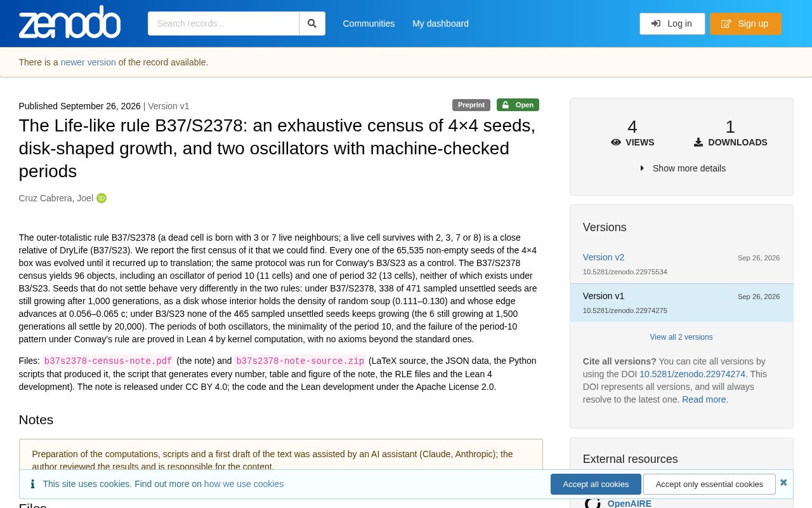Click Accept only essential cookies
Viewport: 812px width, 508px height.
pyautogui.click(x=709, y=484)
